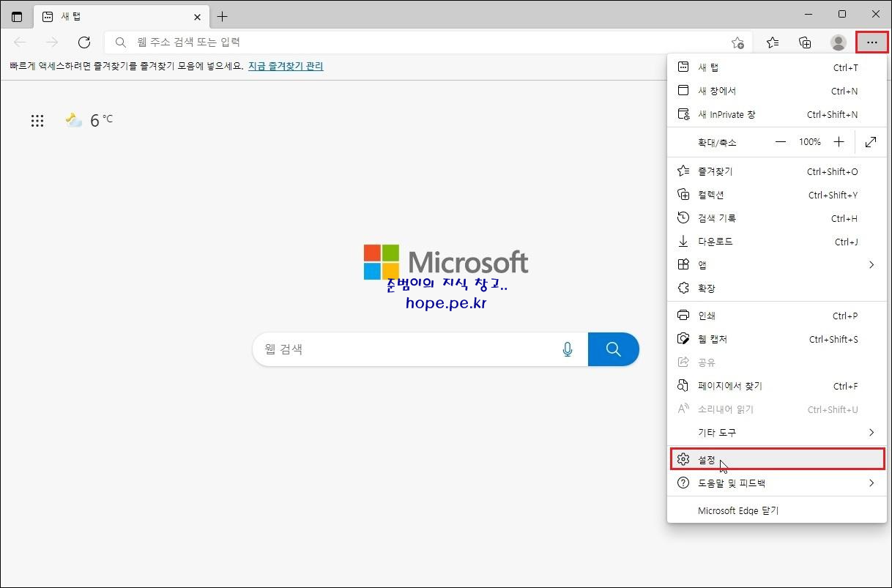Click the blue search magnifier button
The width and height of the screenshot is (892, 588).
[x=614, y=349]
